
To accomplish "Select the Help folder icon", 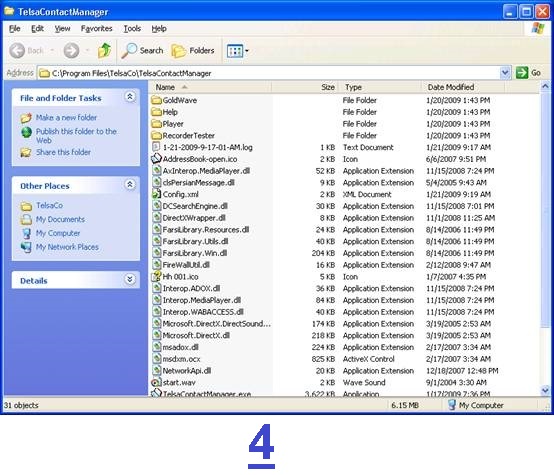I will pyautogui.click(x=156, y=112).
